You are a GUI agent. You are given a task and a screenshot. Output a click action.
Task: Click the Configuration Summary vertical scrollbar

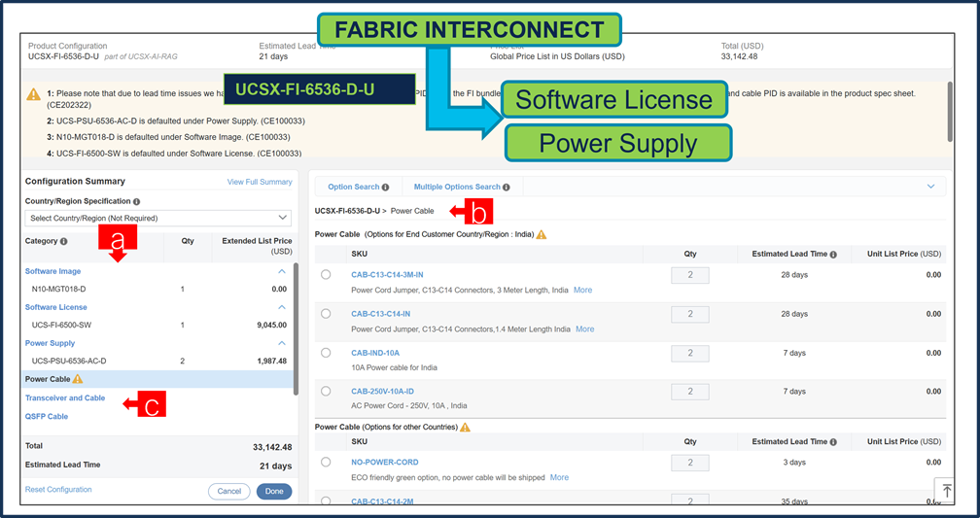pos(296,328)
